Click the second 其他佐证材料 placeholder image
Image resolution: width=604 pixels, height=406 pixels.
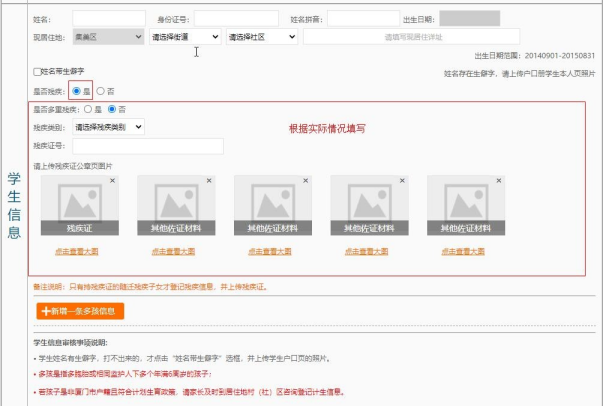(273, 203)
